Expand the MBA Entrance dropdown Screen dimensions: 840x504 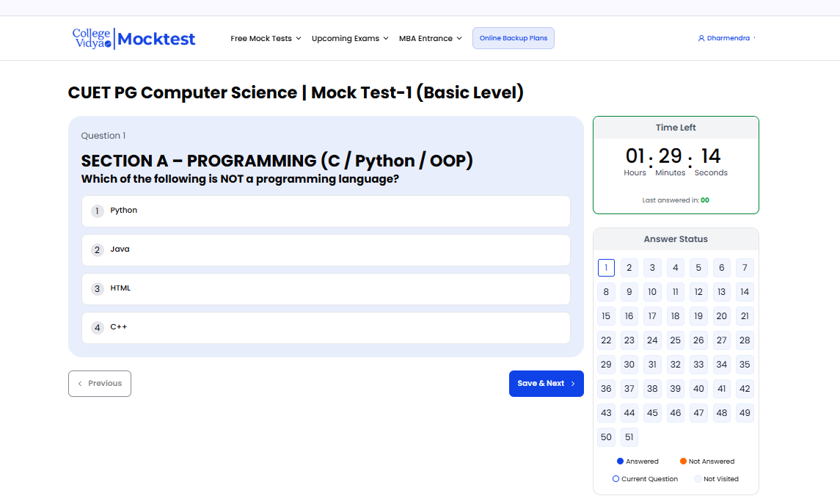click(x=430, y=38)
